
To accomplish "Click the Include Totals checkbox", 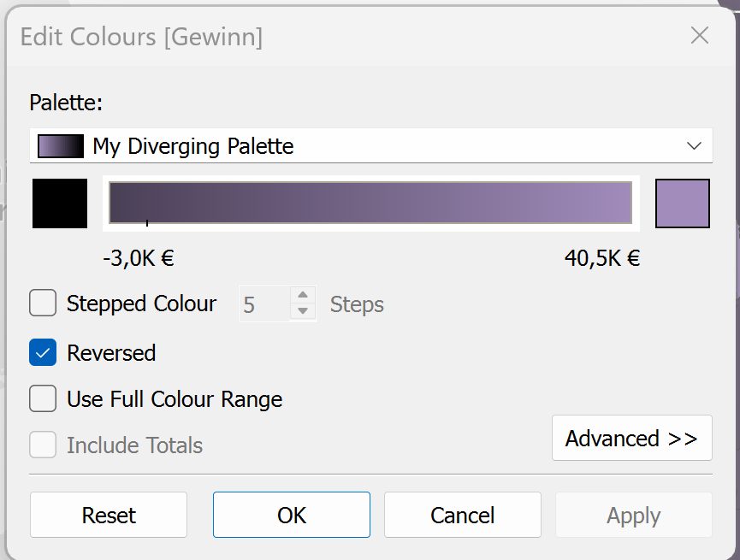I will coord(43,445).
